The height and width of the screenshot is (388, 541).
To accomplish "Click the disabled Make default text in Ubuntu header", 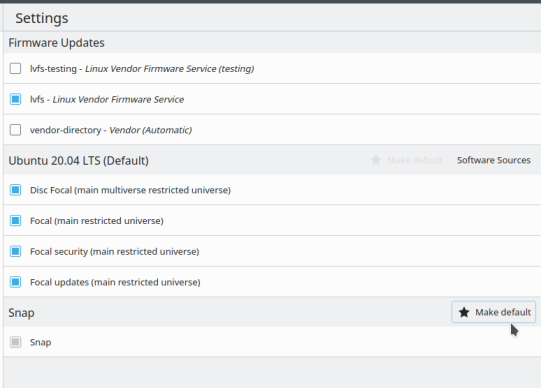I will (x=415, y=160).
